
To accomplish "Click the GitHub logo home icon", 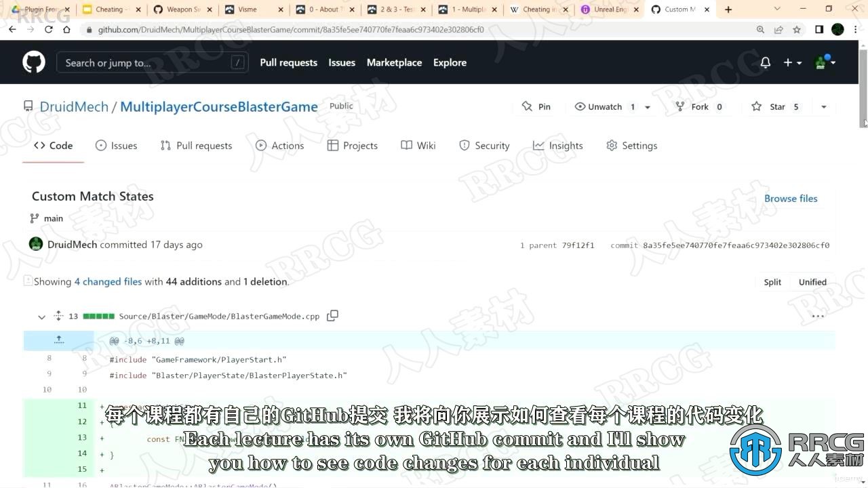I will [34, 62].
